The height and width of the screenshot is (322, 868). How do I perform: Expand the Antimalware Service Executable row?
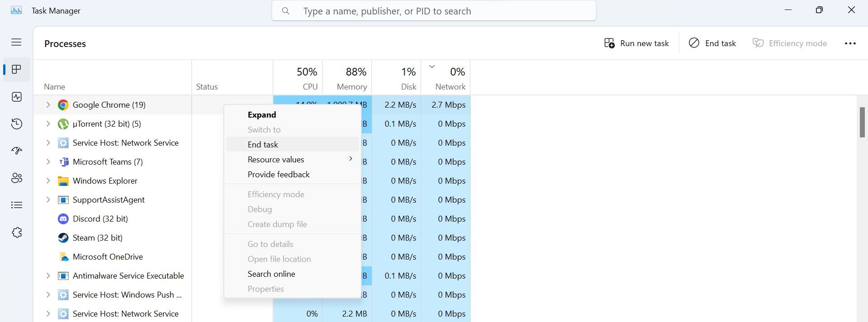(48, 276)
